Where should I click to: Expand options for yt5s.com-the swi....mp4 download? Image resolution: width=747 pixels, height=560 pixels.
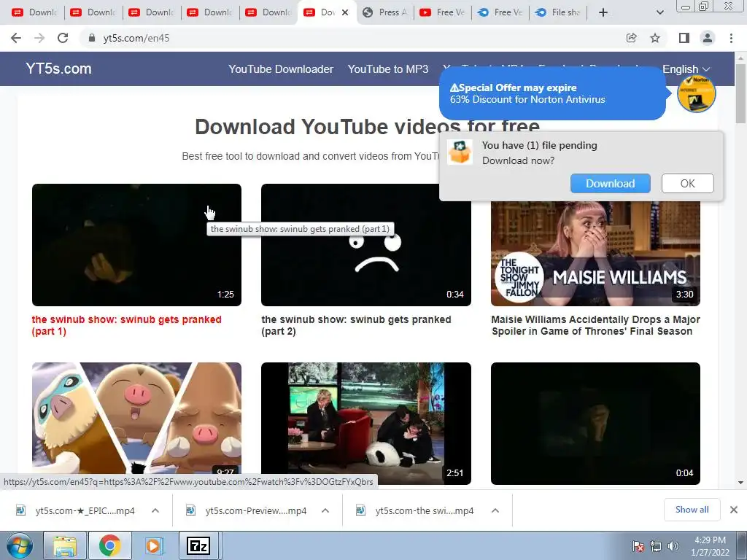[x=495, y=510]
